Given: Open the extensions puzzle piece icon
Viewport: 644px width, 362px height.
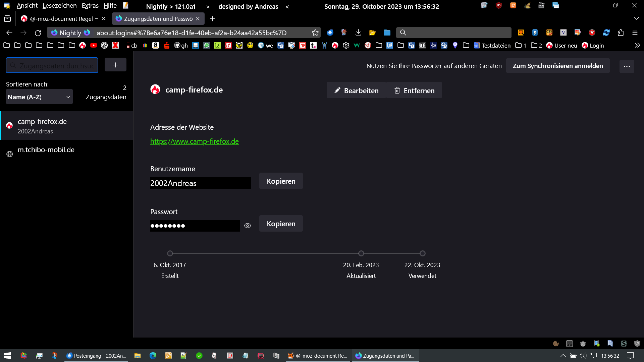Looking at the screenshot, I should [x=621, y=33].
